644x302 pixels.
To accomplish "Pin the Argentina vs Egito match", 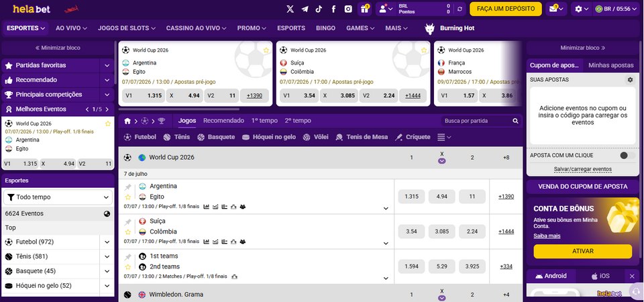I will [127, 187].
